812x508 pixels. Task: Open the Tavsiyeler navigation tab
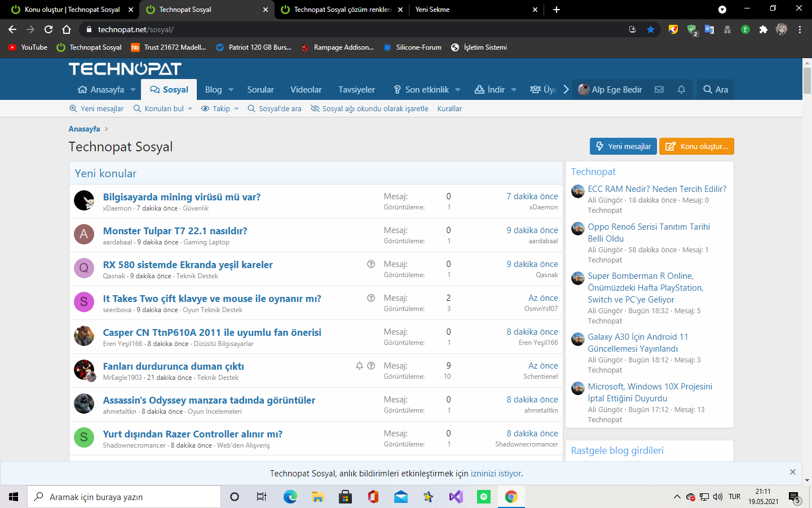[356, 90]
